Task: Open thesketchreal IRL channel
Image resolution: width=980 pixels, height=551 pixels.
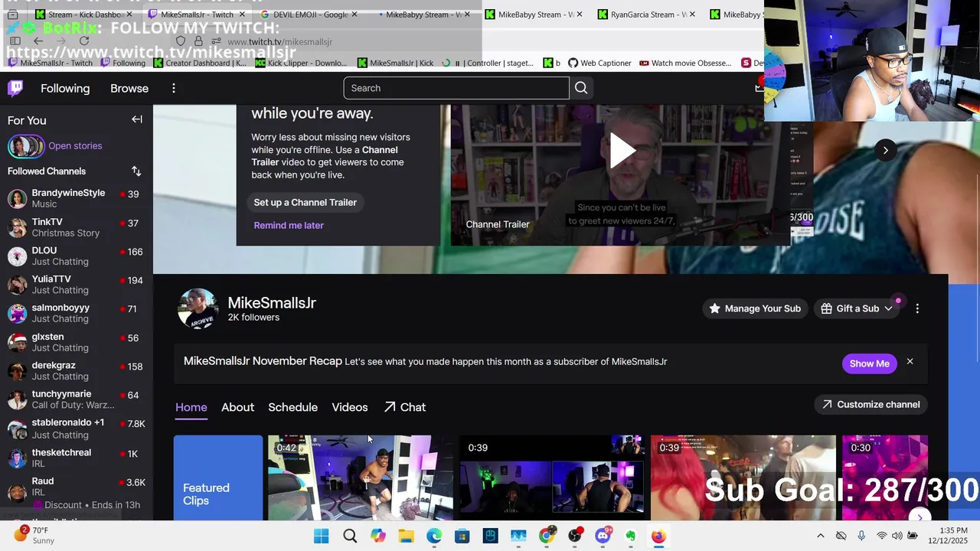Action: pos(77,458)
